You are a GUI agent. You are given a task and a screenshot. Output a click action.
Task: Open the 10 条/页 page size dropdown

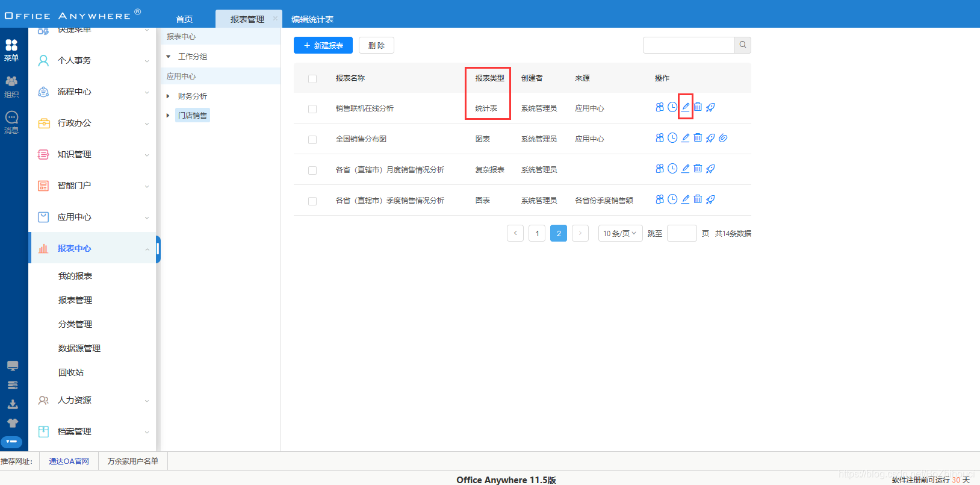coord(620,233)
